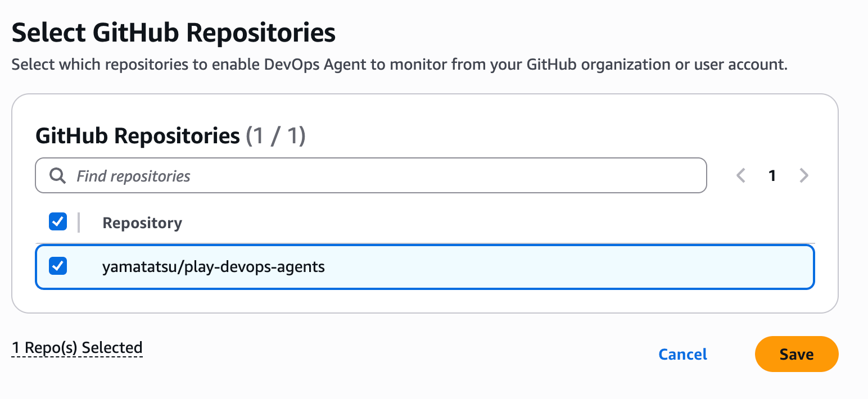Go to the previous page chevron
Screen dimensions: 868x399
click(741, 176)
